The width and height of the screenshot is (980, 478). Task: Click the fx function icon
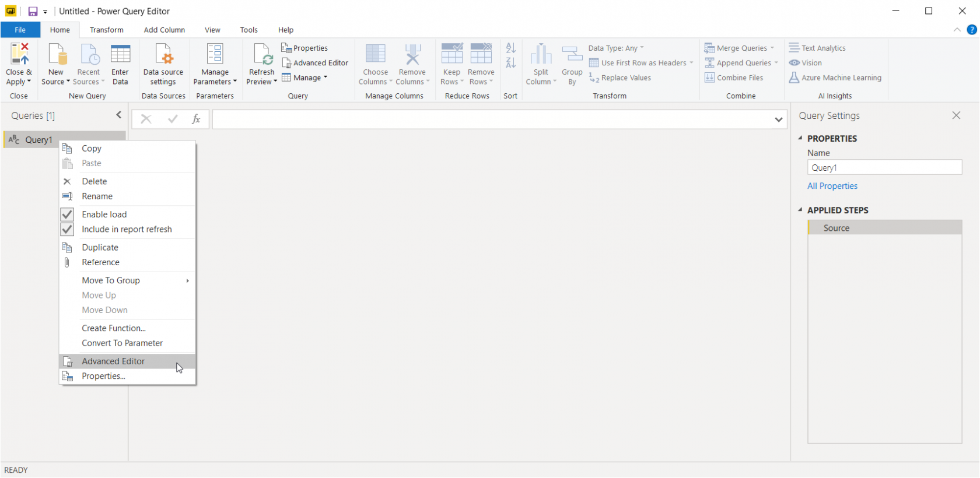[x=196, y=119]
